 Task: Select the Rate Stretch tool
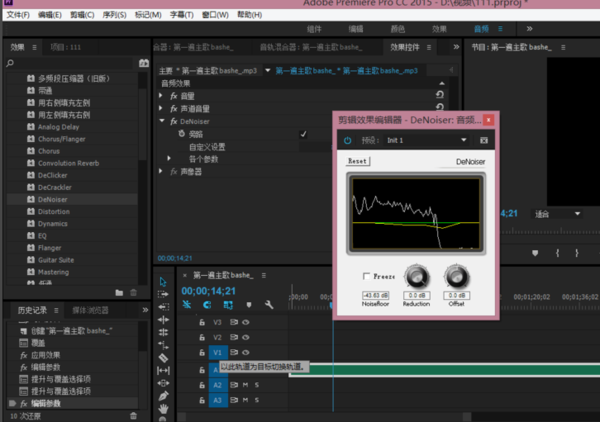(x=163, y=332)
